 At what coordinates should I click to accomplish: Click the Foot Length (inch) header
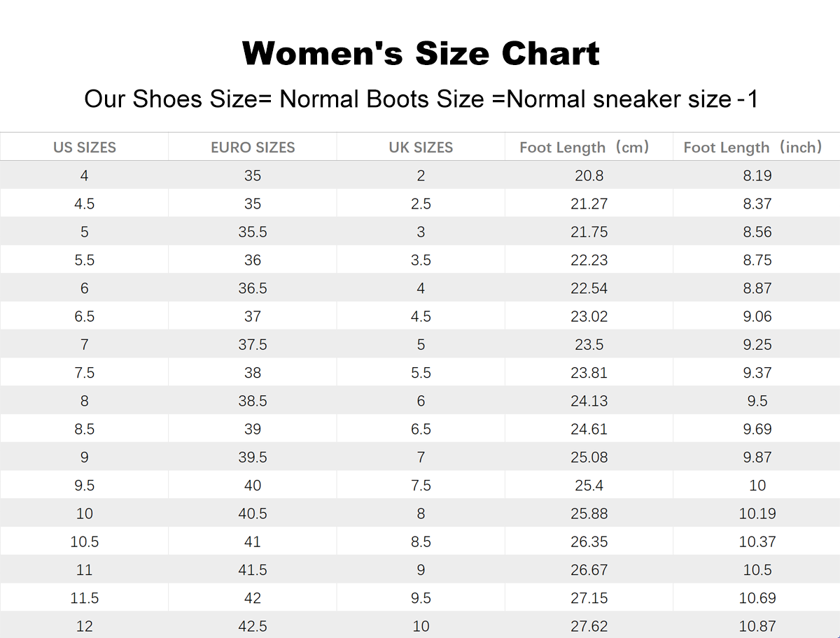tap(752, 148)
